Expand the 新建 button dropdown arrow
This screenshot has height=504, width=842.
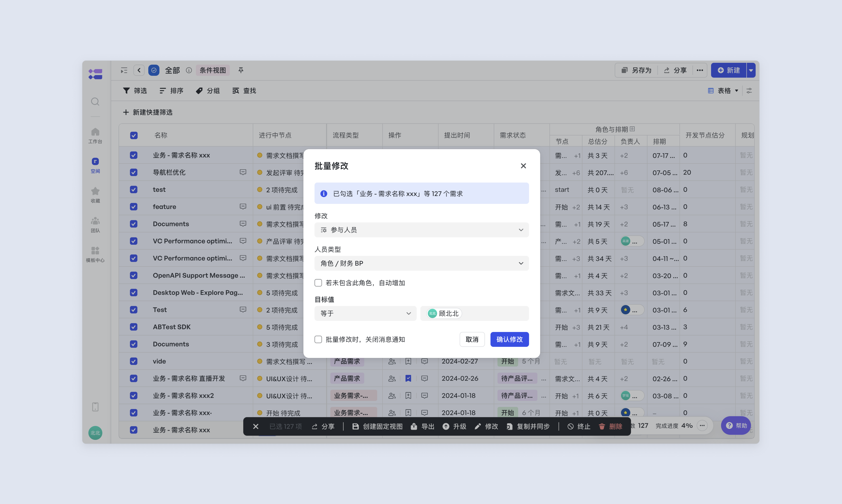(751, 70)
